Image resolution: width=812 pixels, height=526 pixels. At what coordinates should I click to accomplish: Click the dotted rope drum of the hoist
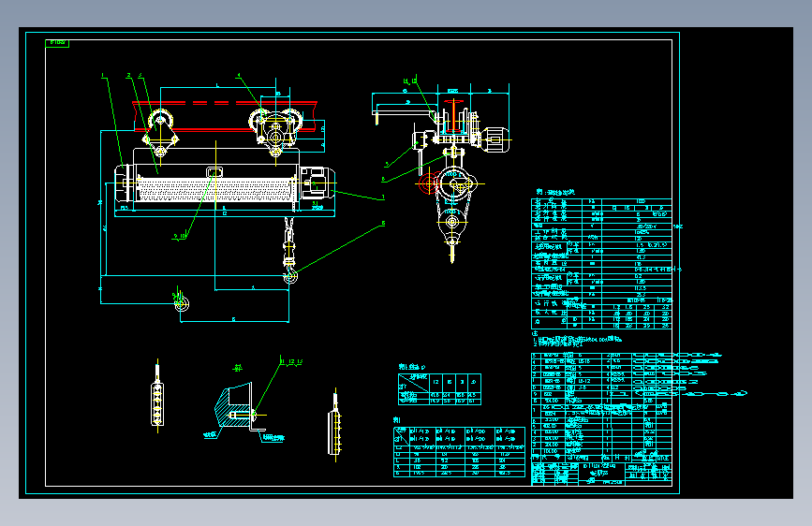pos(216,189)
